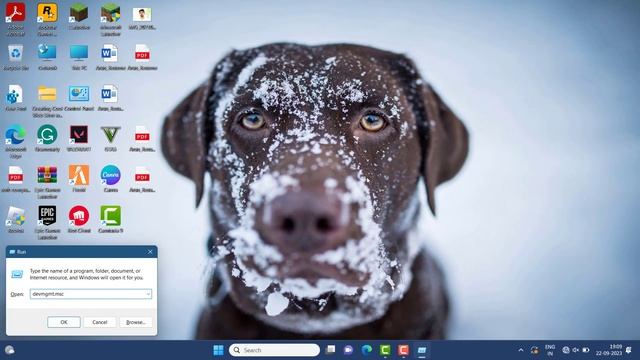Open the Windows Start menu
640x360 pixels.
click(x=218, y=350)
